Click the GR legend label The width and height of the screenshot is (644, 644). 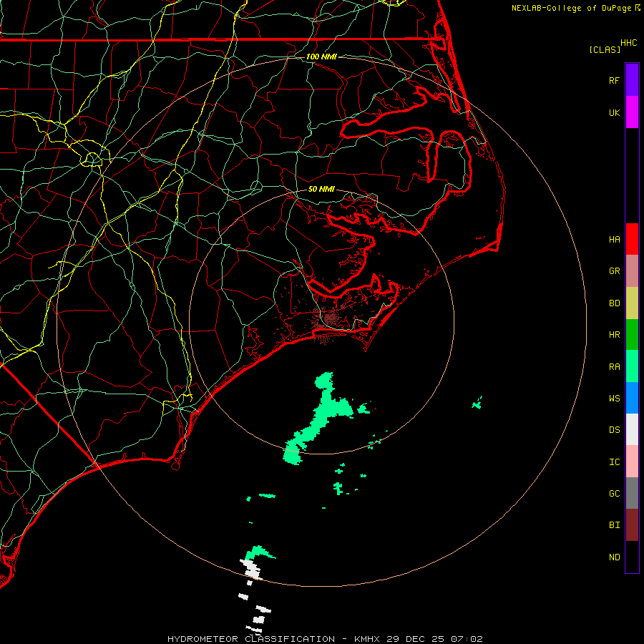click(614, 271)
